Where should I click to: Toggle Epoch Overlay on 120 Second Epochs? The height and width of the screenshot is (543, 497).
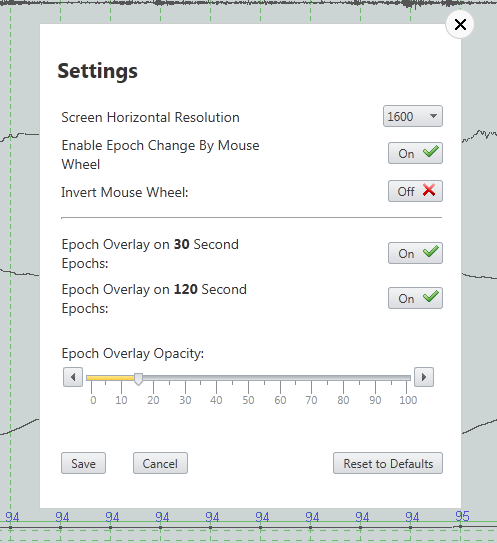(415, 298)
